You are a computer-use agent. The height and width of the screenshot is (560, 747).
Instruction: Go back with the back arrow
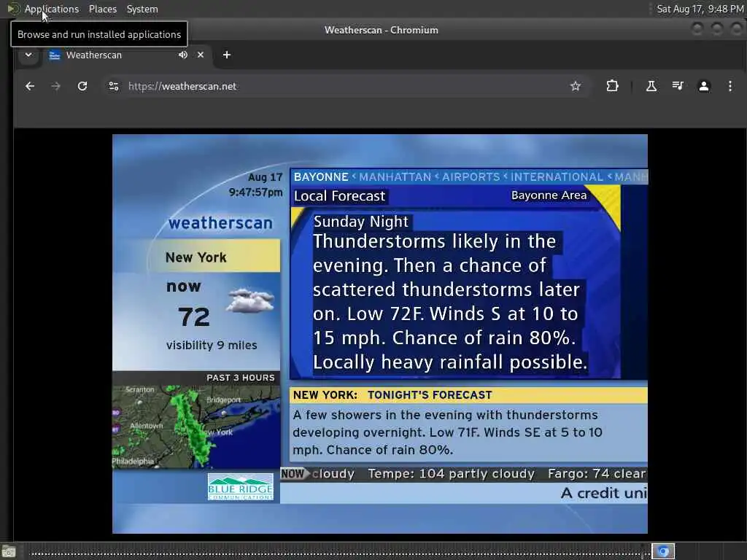pyautogui.click(x=29, y=86)
